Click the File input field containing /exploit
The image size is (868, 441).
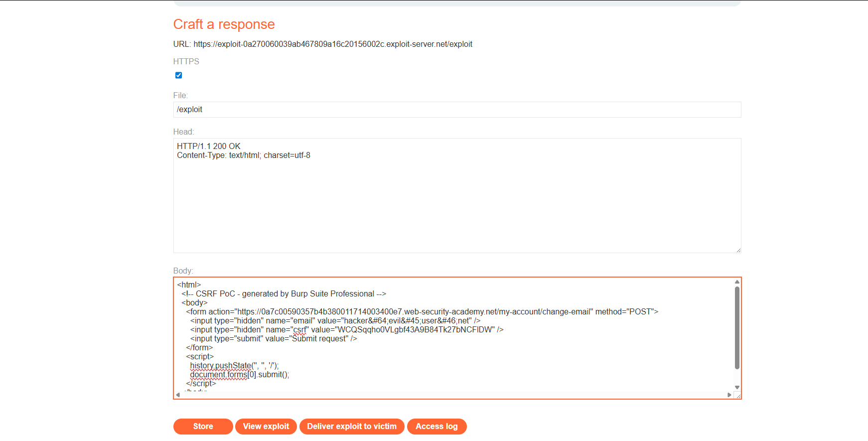(457, 110)
